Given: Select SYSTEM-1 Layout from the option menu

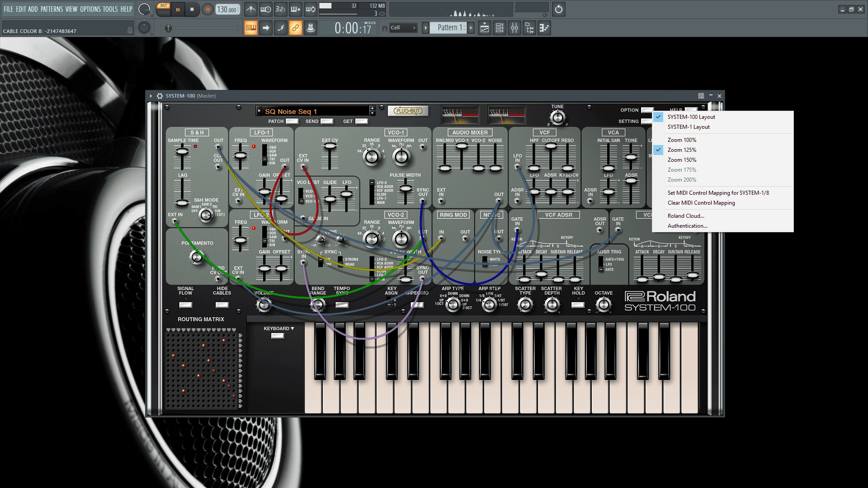Looking at the screenshot, I should coord(723,127).
